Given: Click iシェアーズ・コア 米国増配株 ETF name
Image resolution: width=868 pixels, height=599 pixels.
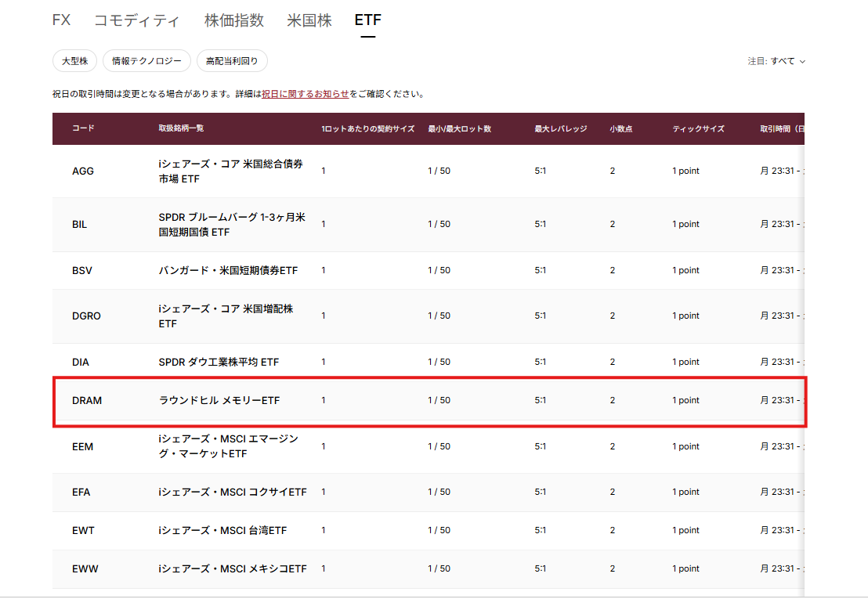Looking at the screenshot, I should [226, 316].
